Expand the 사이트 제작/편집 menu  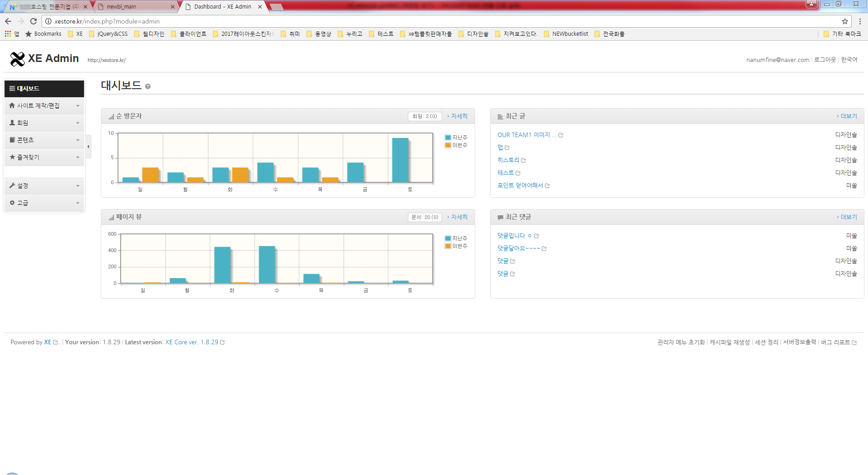coord(44,106)
